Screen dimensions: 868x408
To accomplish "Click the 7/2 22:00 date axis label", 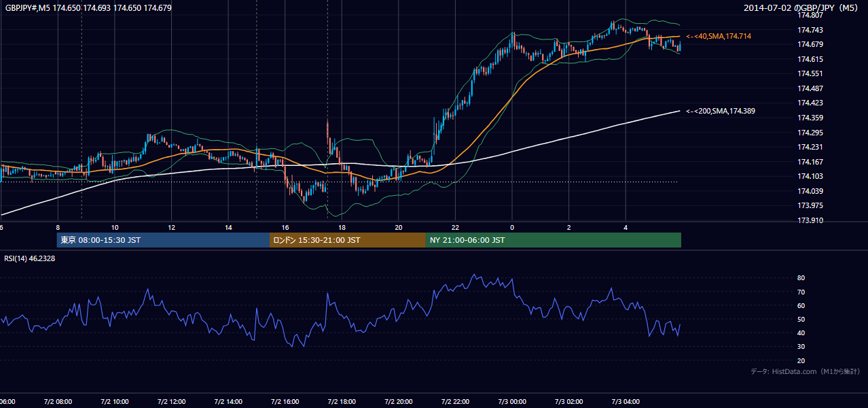I will click(456, 402).
